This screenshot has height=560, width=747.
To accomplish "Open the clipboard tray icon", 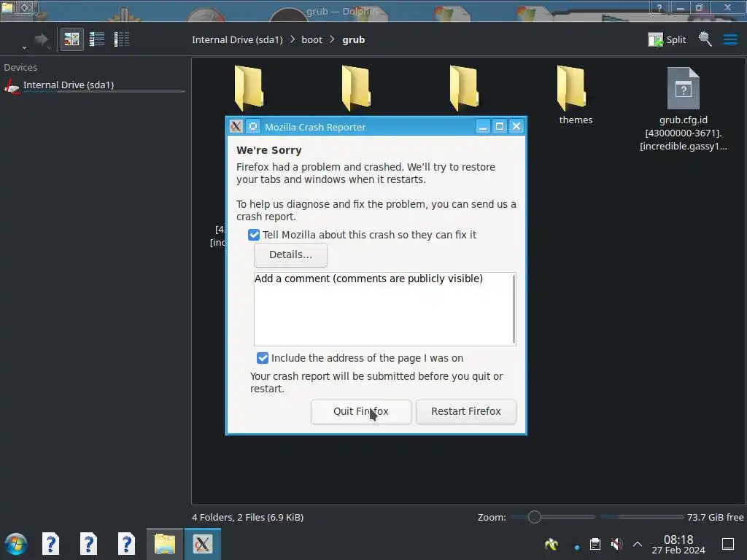I will (x=595, y=544).
